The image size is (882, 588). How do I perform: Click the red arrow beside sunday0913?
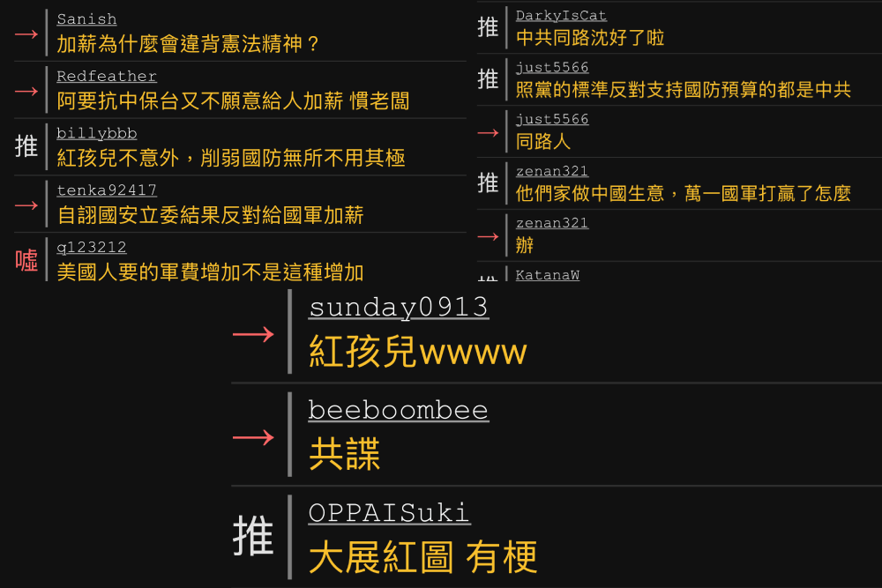tap(253, 334)
